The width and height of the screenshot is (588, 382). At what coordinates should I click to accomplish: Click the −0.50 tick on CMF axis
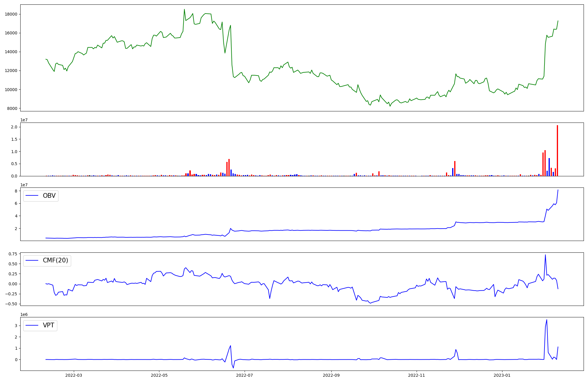tap(12, 304)
